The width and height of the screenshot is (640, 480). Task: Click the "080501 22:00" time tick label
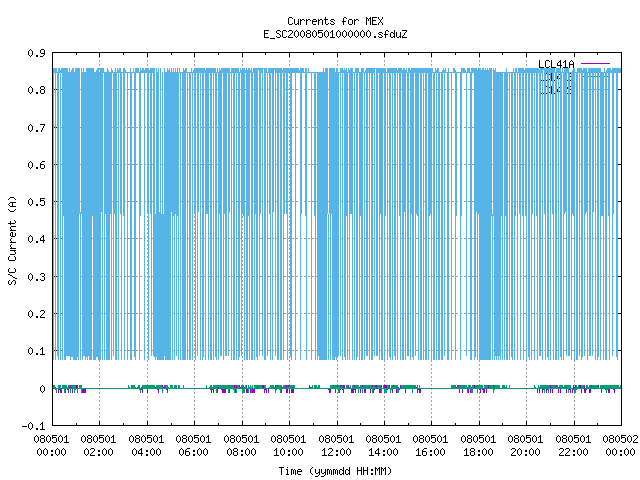[573, 446]
